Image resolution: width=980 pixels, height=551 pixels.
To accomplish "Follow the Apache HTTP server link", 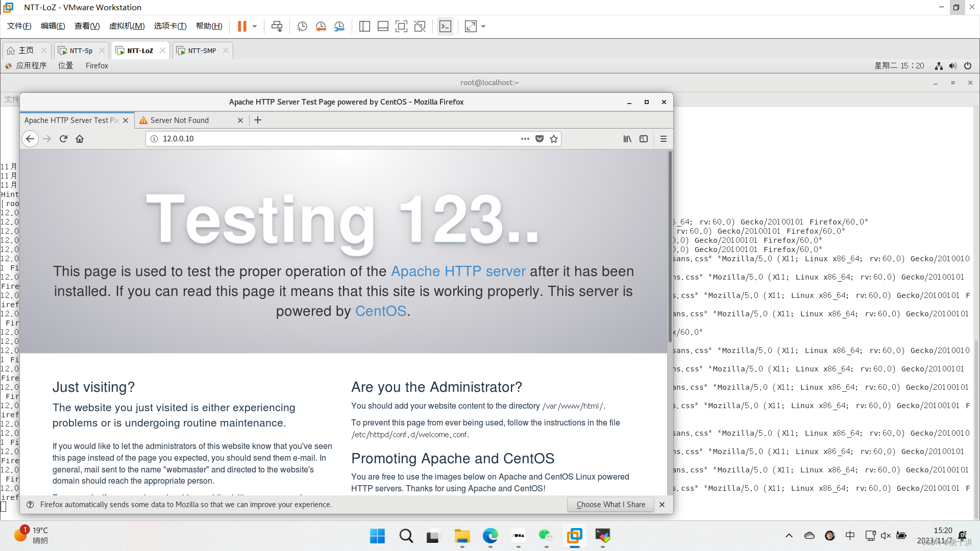I will coord(458,271).
